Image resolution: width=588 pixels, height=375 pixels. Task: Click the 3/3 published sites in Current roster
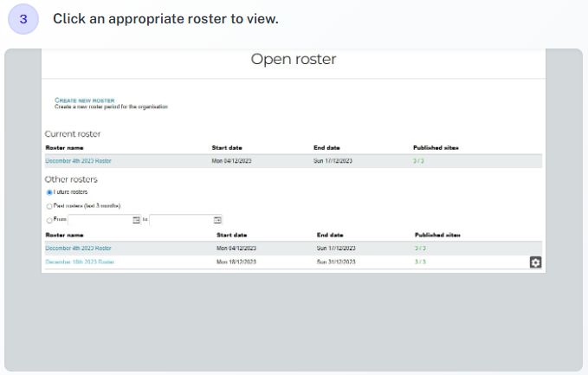(418, 161)
